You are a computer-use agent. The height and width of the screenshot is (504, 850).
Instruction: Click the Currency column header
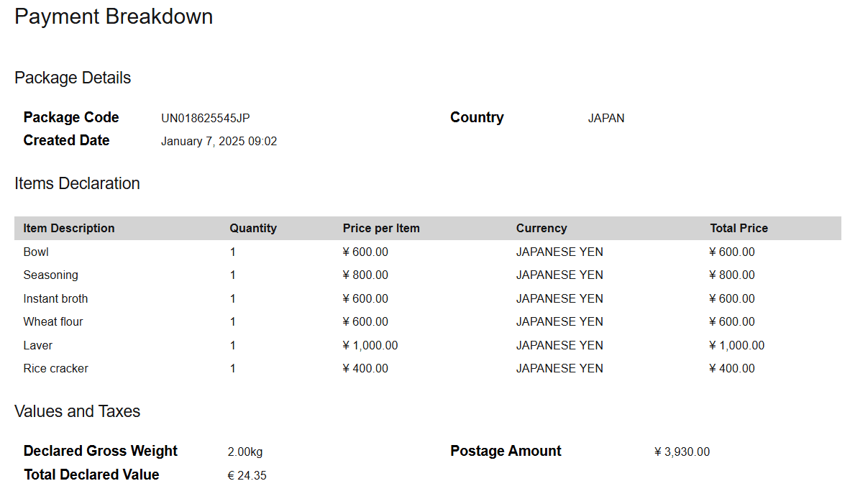pyautogui.click(x=541, y=228)
